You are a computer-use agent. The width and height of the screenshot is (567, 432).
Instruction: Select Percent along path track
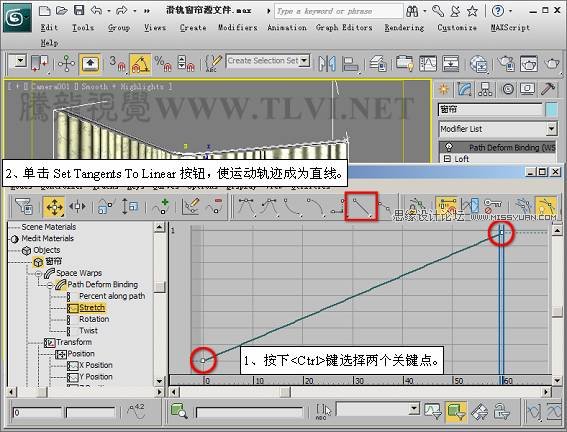click(x=112, y=296)
